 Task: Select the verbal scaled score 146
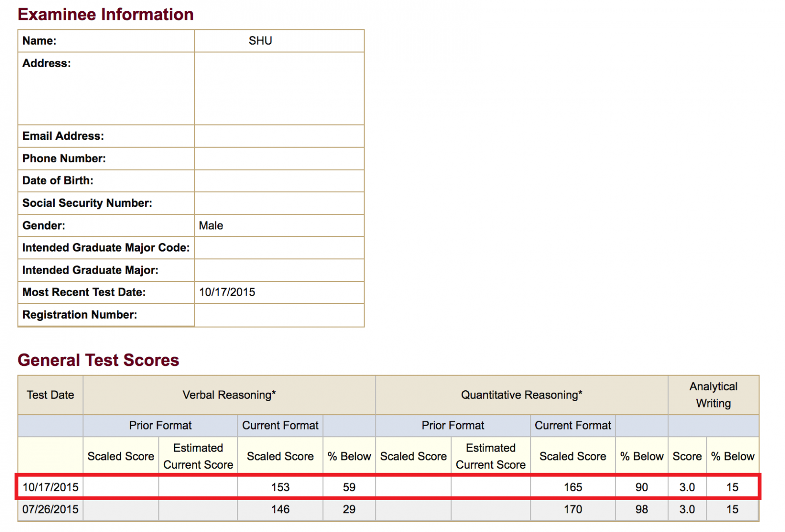click(280, 509)
